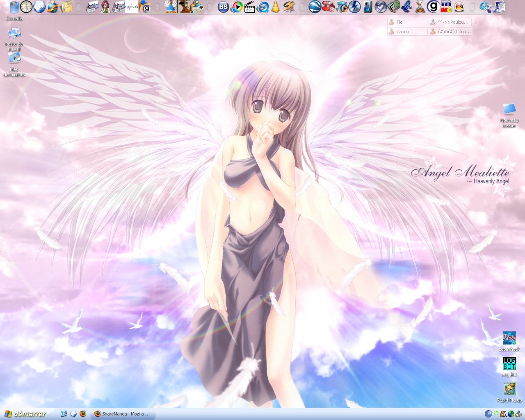Launch the Log Bot desktop shortcut
Viewport: 525px width, 420px height.
coord(509,367)
